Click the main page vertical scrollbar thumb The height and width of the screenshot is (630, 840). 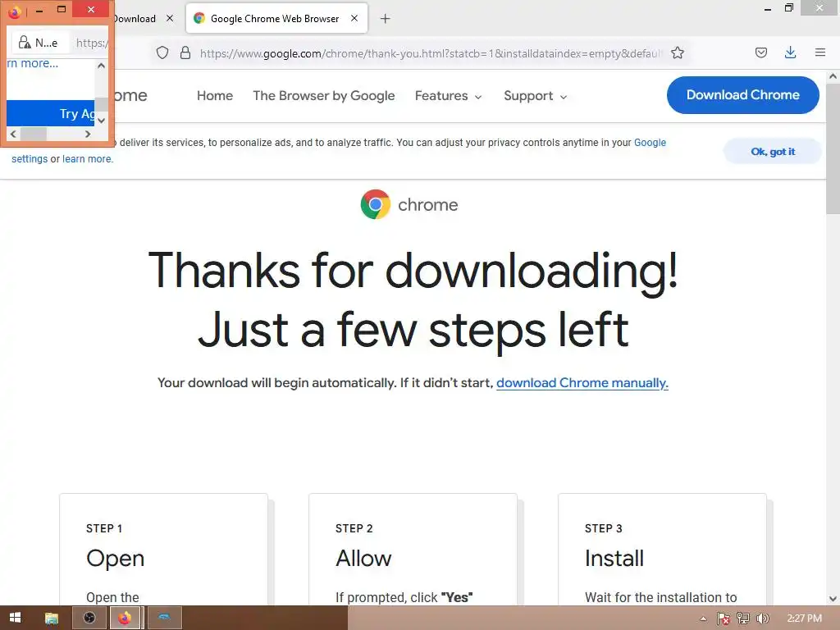pyautogui.click(x=833, y=148)
